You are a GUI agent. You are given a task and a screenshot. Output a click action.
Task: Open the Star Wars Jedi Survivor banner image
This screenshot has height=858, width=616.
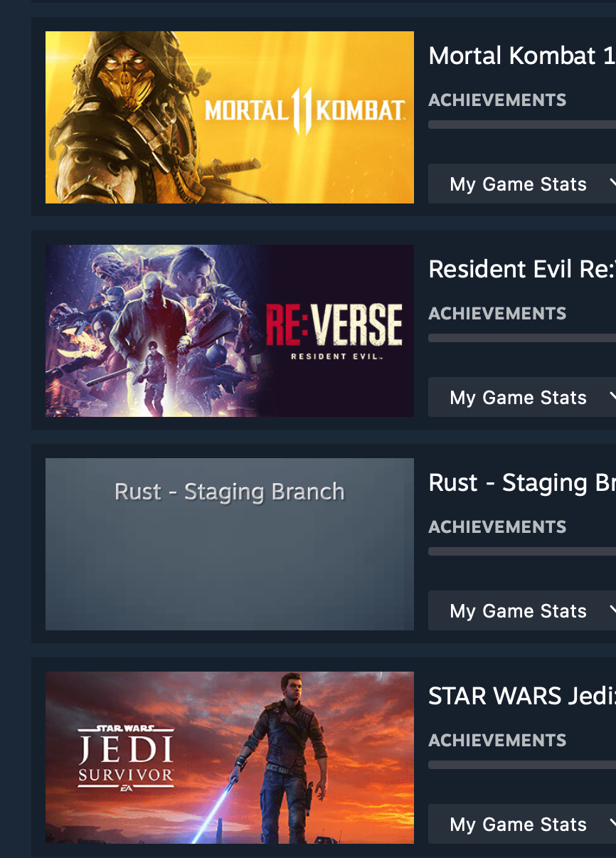click(230, 758)
